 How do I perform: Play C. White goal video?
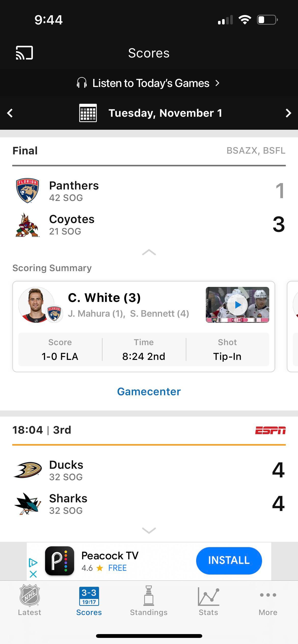pyautogui.click(x=237, y=305)
